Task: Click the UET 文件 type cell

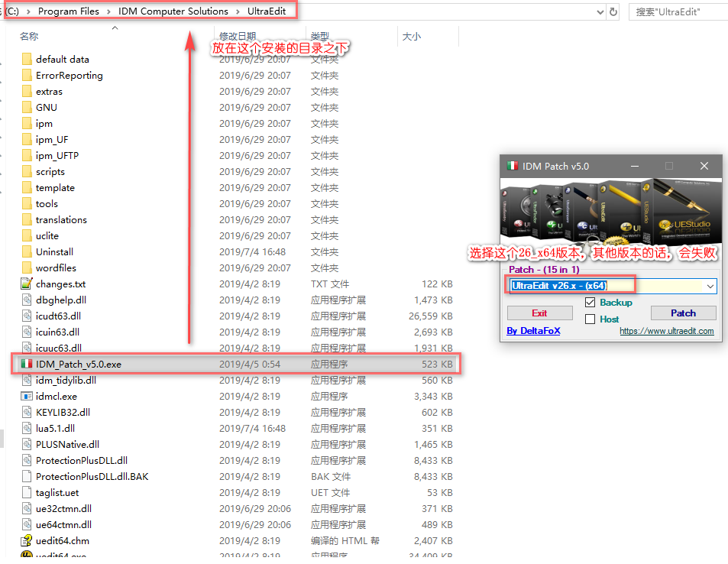Action: click(330, 492)
